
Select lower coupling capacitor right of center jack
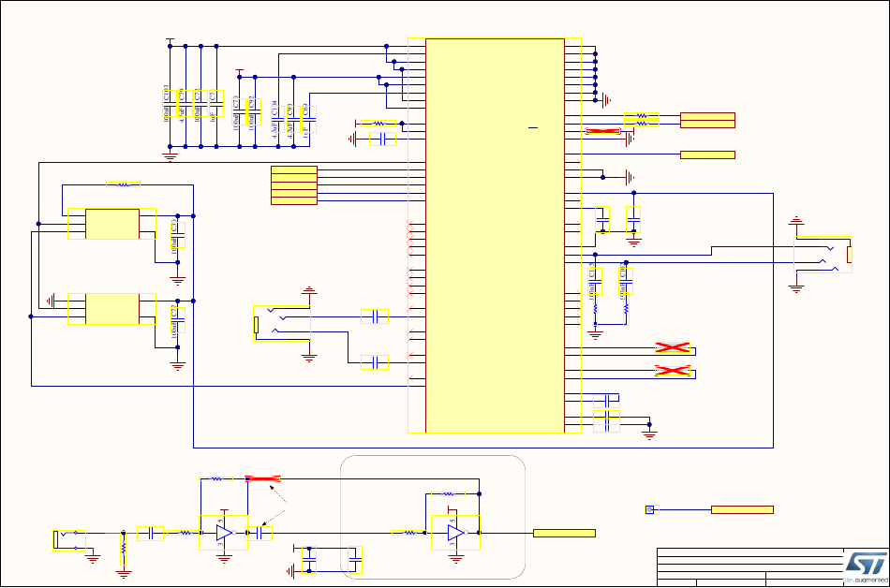(375, 361)
